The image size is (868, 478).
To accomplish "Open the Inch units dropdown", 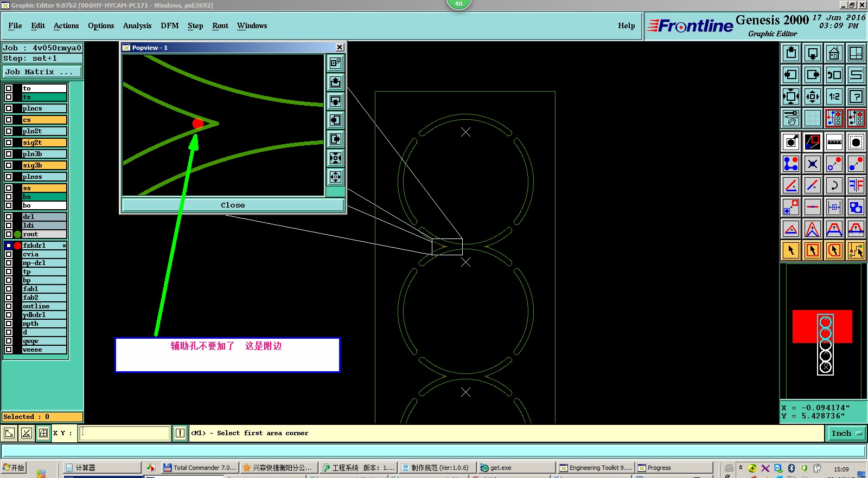I will click(846, 433).
